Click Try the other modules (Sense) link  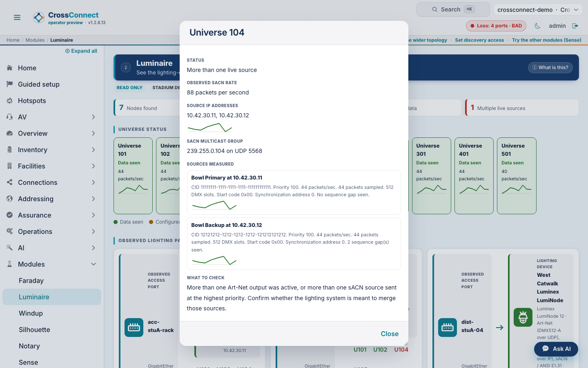[x=547, y=40]
